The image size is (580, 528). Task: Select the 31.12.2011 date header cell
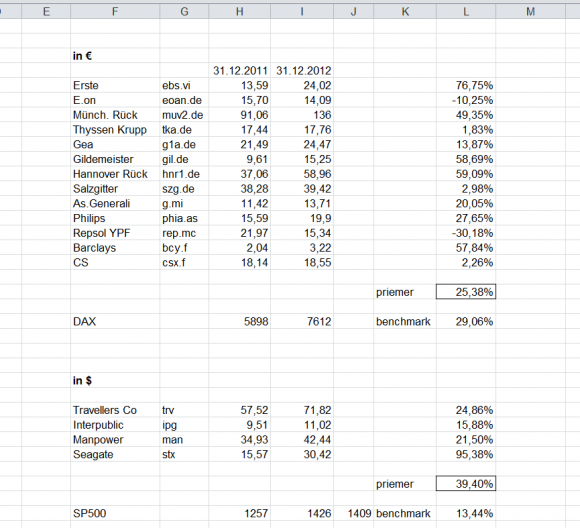click(x=240, y=71)
